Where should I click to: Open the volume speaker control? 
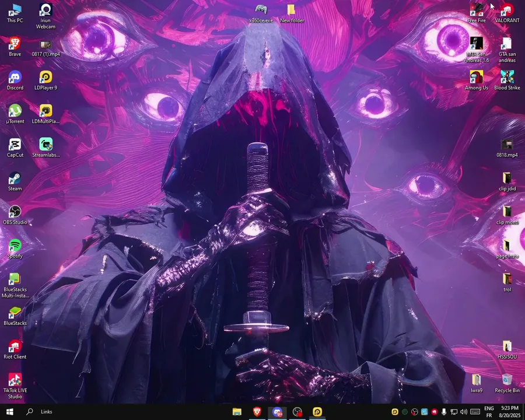(464, 412)
